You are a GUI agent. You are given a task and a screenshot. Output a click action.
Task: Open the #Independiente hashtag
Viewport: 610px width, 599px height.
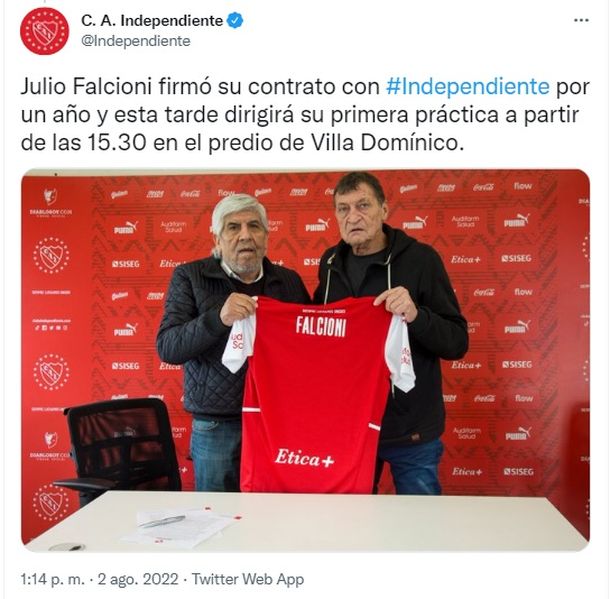468,86
